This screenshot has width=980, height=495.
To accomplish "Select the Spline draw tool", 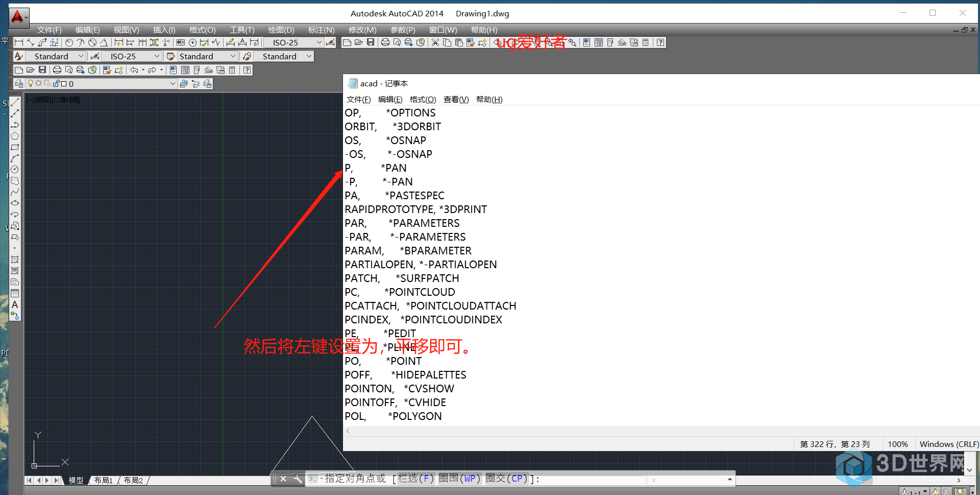I will click(x=15, y=192).
